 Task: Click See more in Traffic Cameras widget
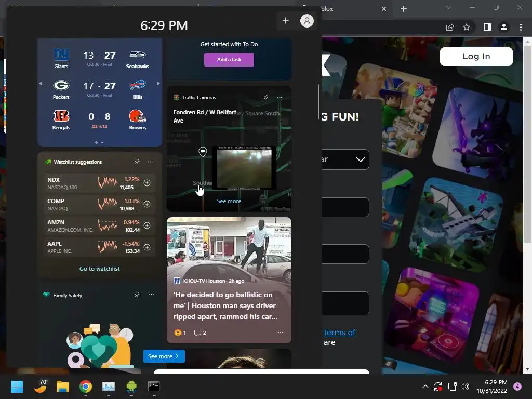click(229, 201)
